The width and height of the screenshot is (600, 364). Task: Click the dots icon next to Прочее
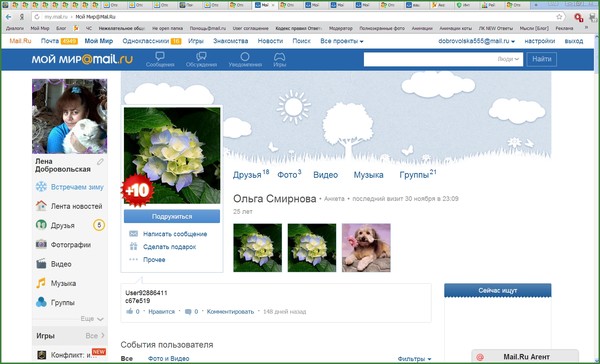click(133, 260)
